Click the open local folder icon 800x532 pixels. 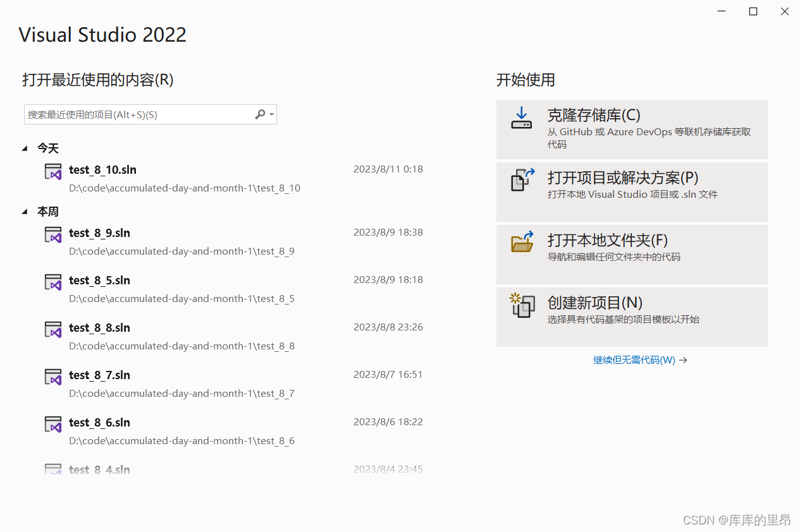(x=522, y=242)
